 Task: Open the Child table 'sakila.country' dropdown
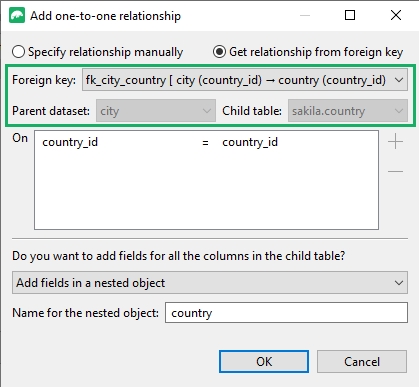[x=348, y=111]
